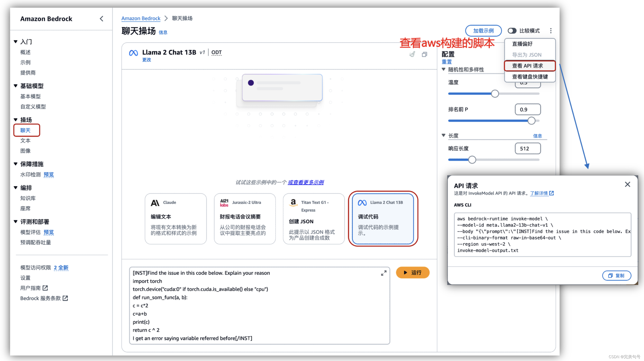Click the 响应长度 slider handle
Image resolution: width=644 pixels, height=361 pixels.
472,160
